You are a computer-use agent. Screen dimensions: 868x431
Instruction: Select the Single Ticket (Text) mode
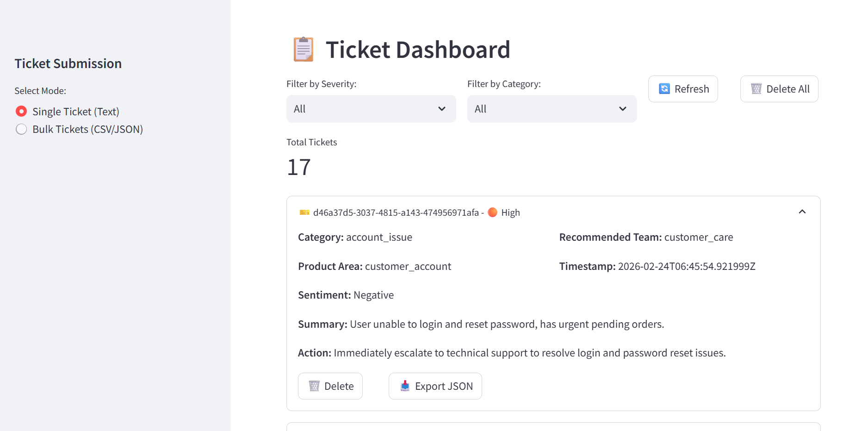[21, 112]
